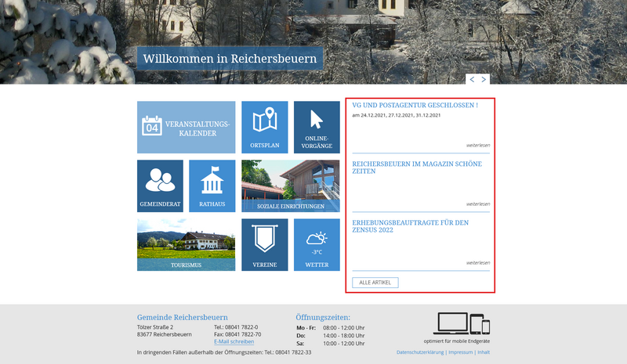Click the Inhalt footer link
This screenshot has height=364, width=627.
[x=484, y=352]
